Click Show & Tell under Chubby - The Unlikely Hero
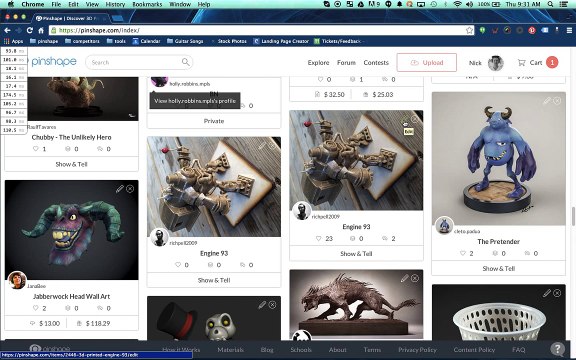The height and width of the screenshot is (360, 576). pyautogui.click(x=71, y=164)
